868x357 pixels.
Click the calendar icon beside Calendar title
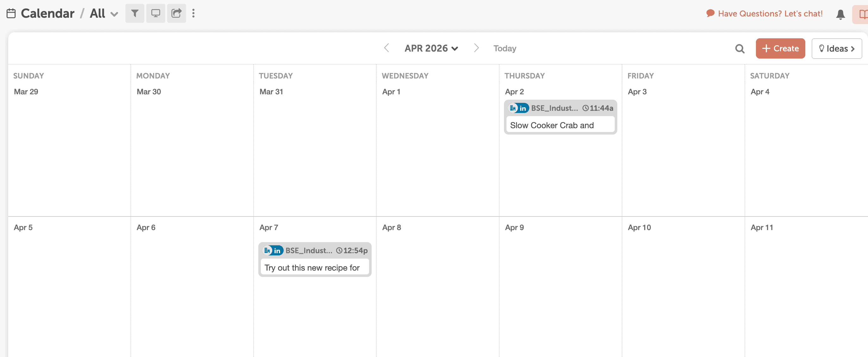[x=11, y=14]
